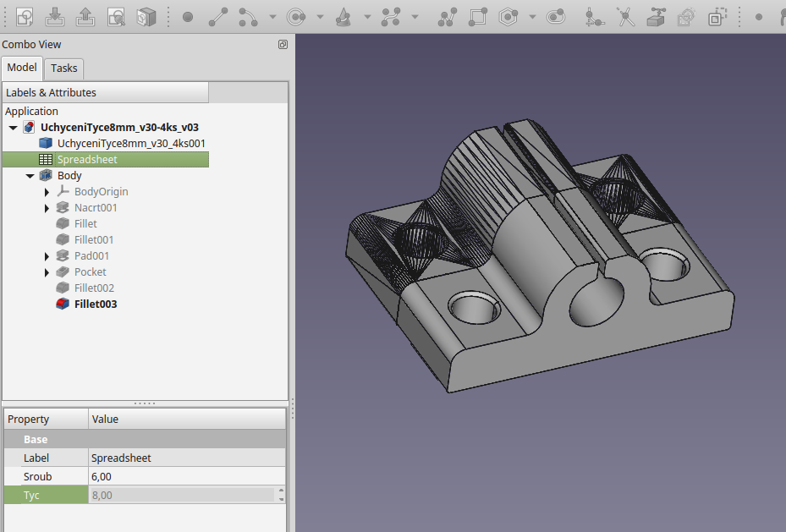Viewport: 786px width, 532px height.
Task: Switch to the Tasks tab
Action: pyautogui.click(x=63, y=69)
